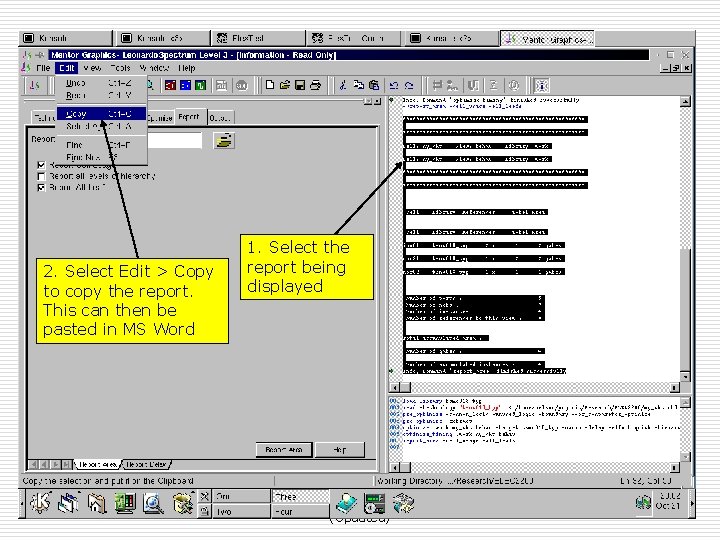Click the New file toolbar icon
720x540 pixels.
[270, 85]
